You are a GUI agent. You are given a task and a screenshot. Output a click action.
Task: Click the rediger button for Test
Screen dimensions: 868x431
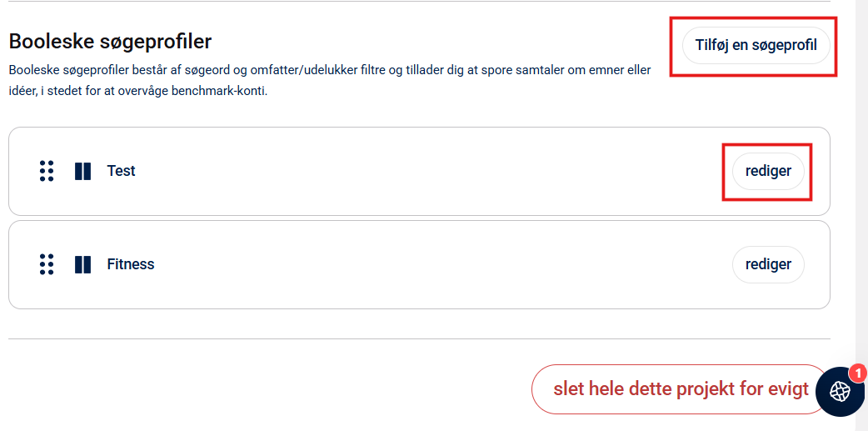767,171
